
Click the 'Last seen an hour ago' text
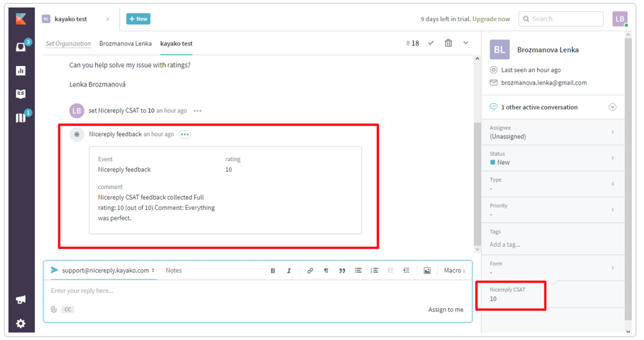[530, 70]
